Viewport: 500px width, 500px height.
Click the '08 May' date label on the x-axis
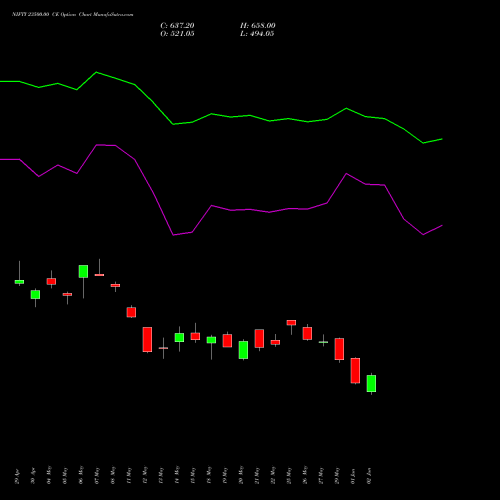(x=113, y=475)
